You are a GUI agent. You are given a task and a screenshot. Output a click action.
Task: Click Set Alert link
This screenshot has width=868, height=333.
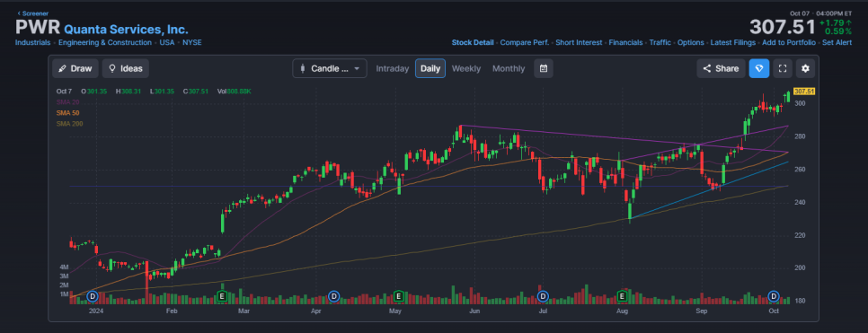point(837,42)
